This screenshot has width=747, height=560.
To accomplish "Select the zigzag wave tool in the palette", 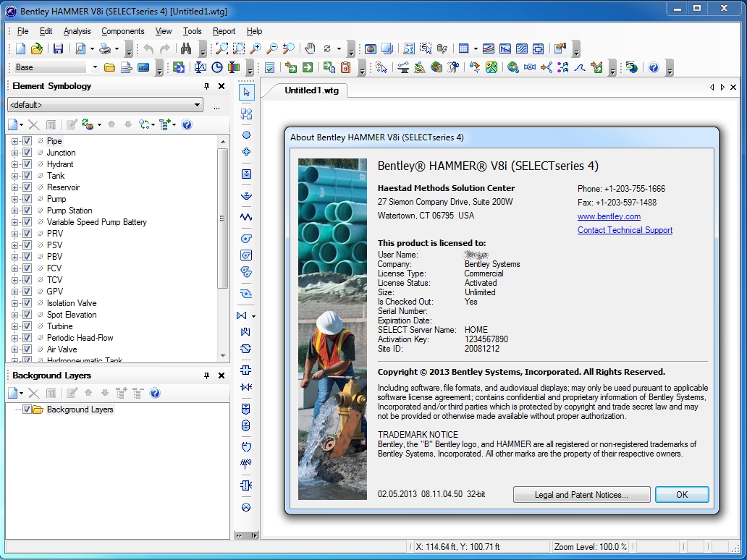I will [246, 217].
